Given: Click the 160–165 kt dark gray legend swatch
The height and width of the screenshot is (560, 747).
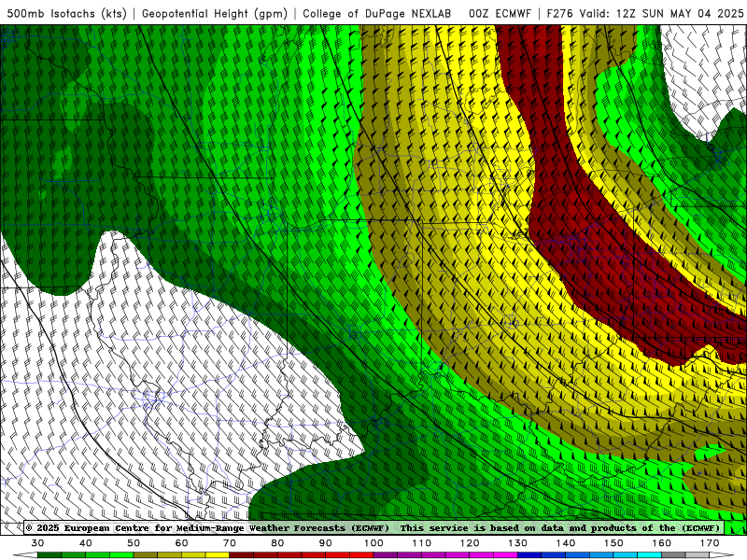Looking at the screenshot, I should [673, 555].
